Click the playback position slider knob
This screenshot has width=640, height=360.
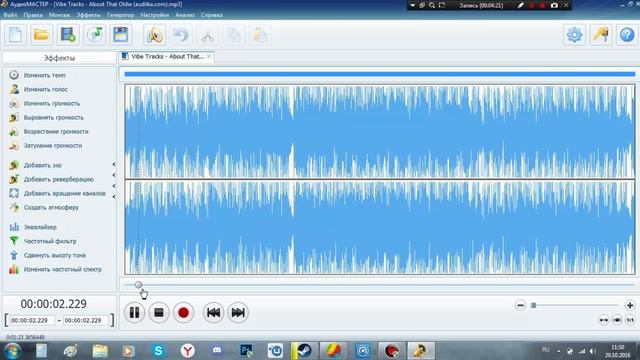(x=139, y=285)
